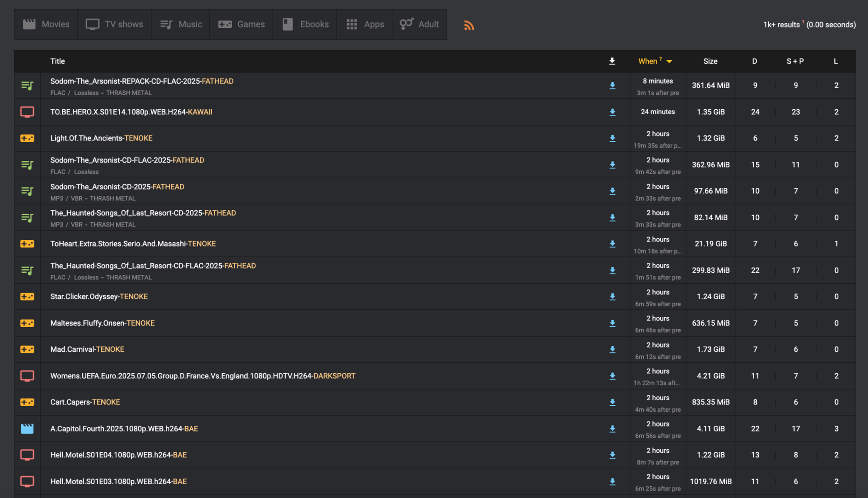The height and width of the screenshot is (498, 868).
Task: Download Mad.Carnival via arrow icon
Action: (612, 350)
